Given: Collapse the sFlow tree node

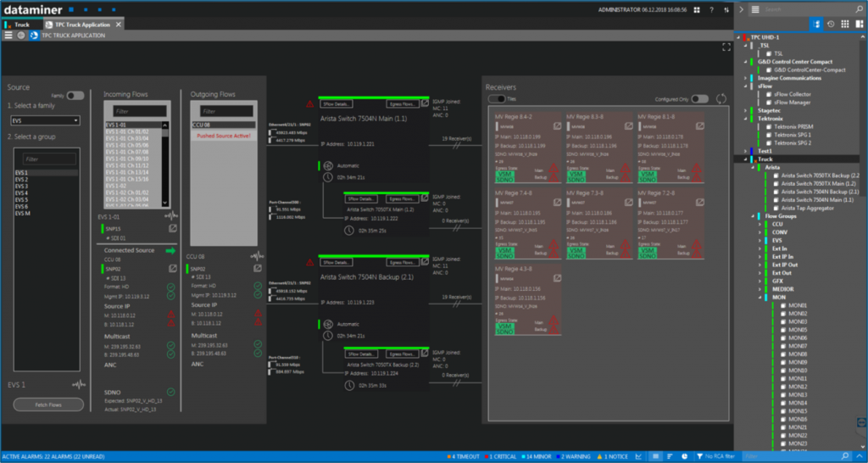Looking at the screenshot, I should coord(745,86).
